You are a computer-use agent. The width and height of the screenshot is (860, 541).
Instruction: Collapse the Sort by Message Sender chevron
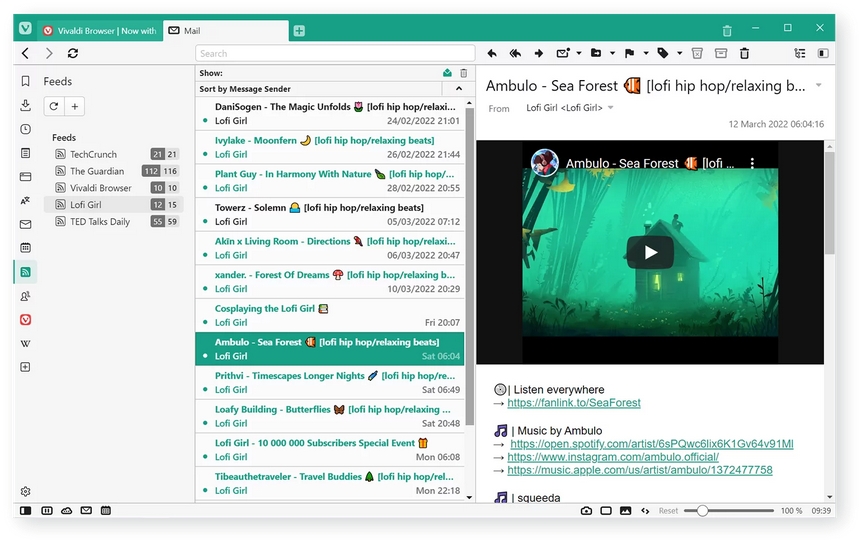click(x=459, y=89)
